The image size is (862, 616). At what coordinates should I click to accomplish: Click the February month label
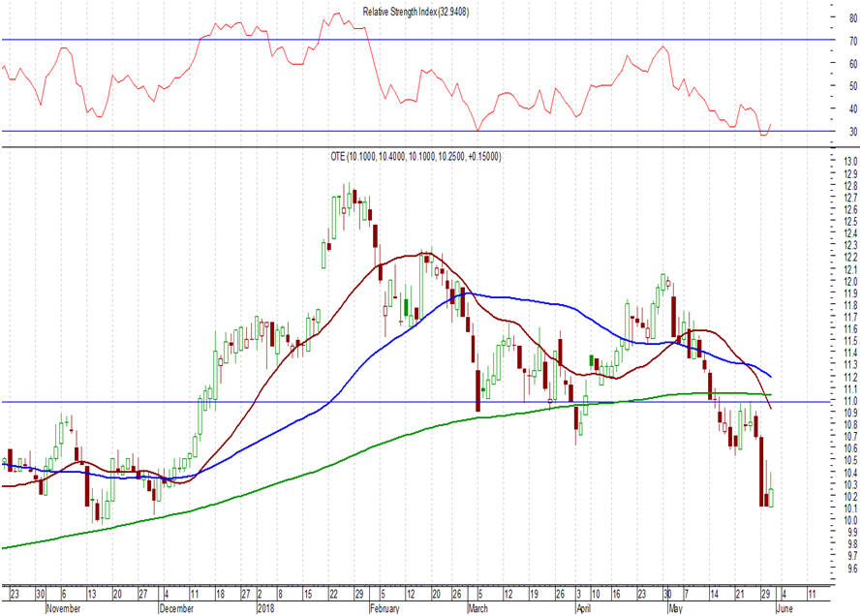[x=385, y=608]
